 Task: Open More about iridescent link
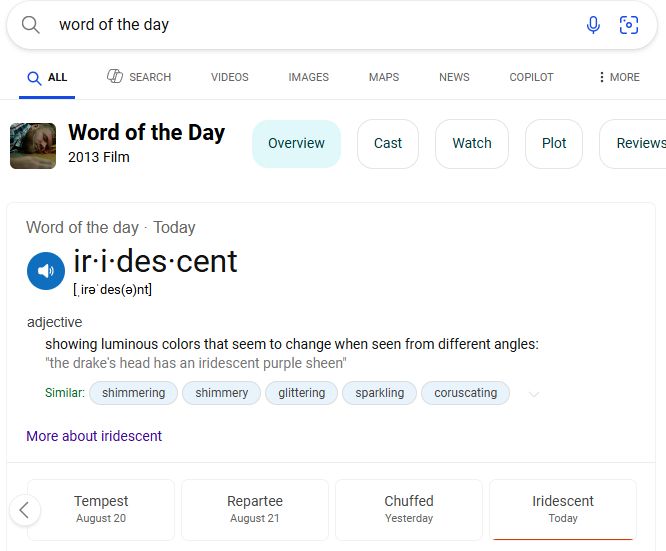click(x=94, y=436)
